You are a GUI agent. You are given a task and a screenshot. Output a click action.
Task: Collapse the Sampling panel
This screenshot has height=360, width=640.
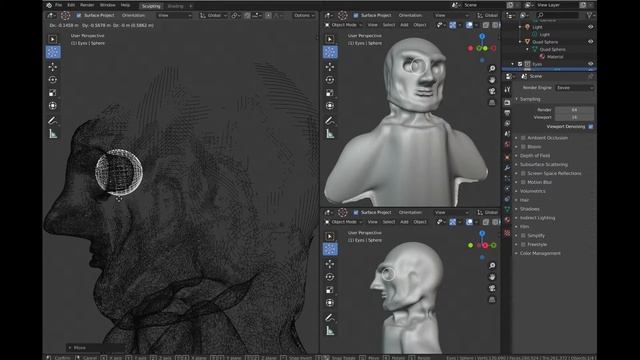(529, 99)
